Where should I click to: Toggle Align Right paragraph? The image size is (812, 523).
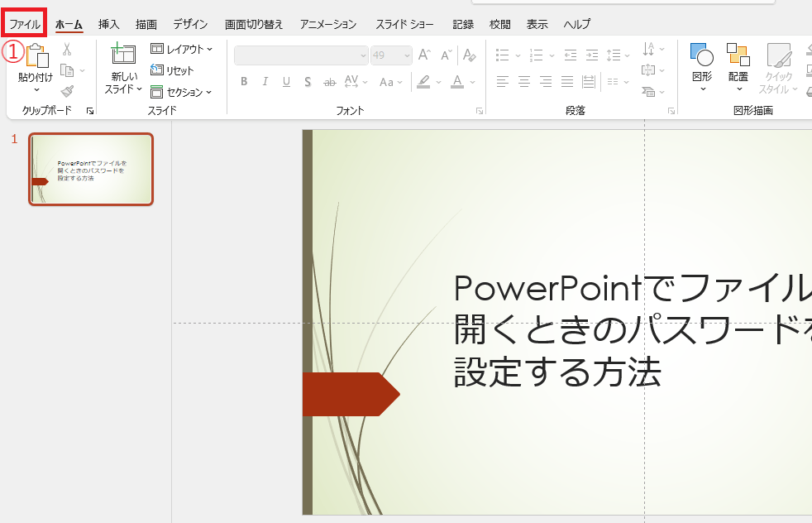[545, 81]
